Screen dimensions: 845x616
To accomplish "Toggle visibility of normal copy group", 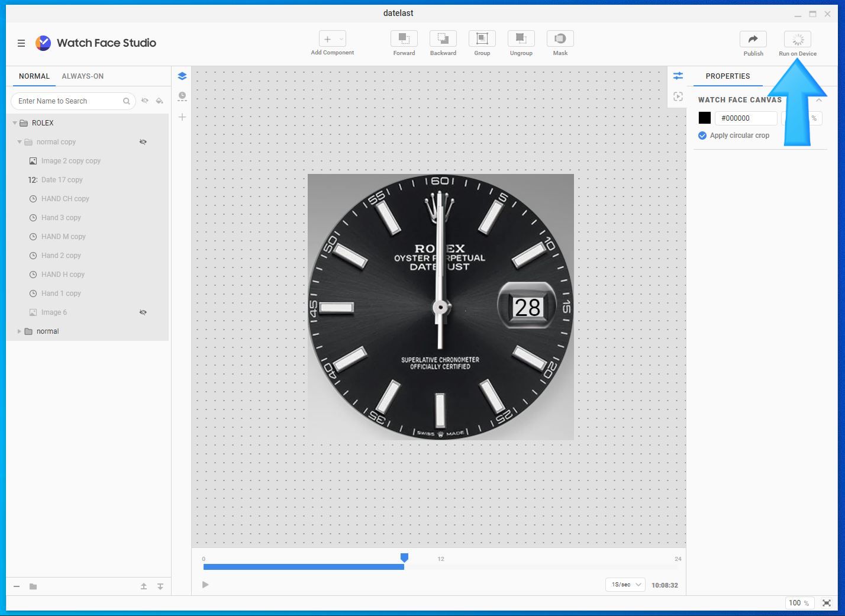I will tap(143, 142).
